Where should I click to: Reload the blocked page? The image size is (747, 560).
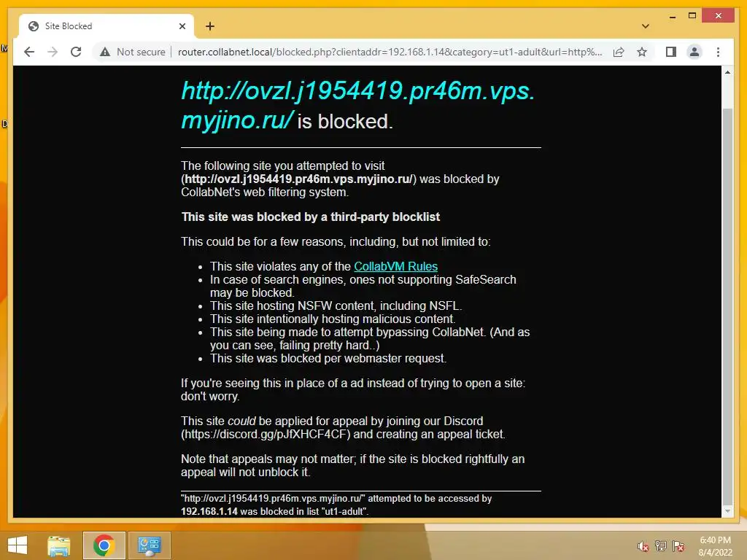76,52
